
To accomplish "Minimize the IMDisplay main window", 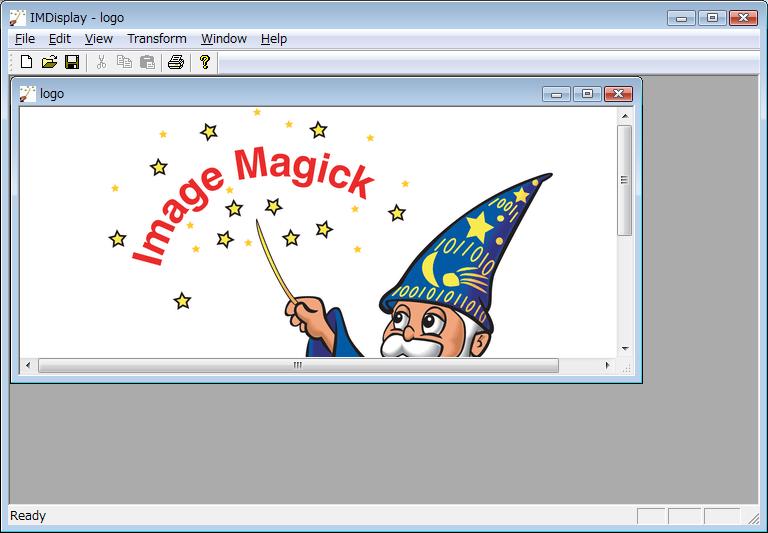I will [x=681, y=18].
